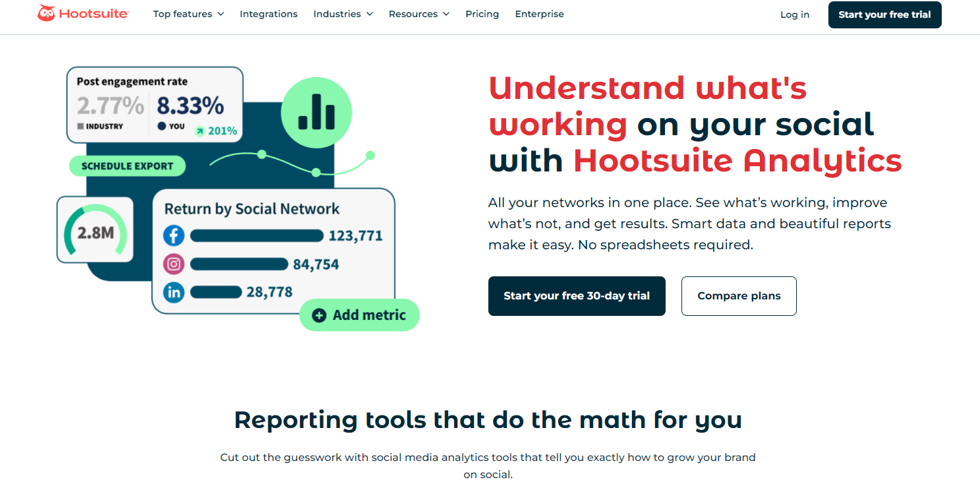Select the LinkedIn icon in the chart

pyautogui.click(x=173, y=292)
